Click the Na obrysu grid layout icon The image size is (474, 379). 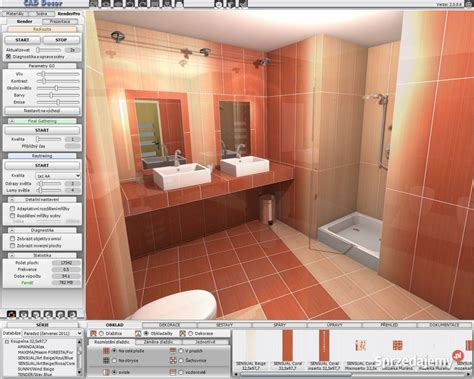coord(106,360)
